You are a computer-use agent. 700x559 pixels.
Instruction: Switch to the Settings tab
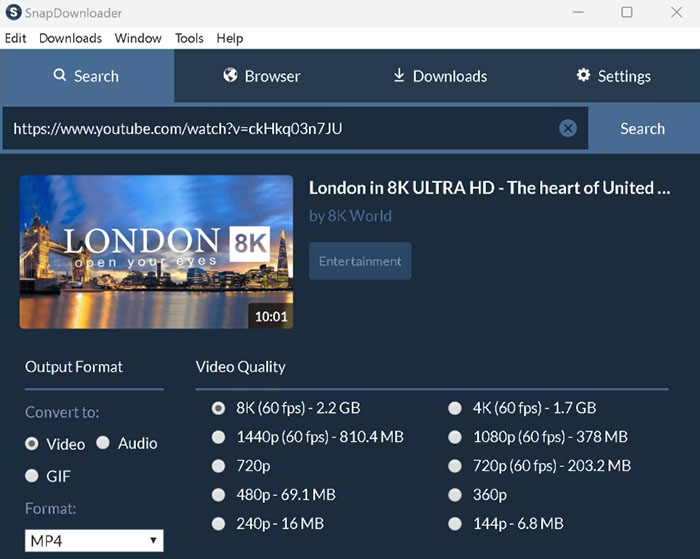click(613, 76)
